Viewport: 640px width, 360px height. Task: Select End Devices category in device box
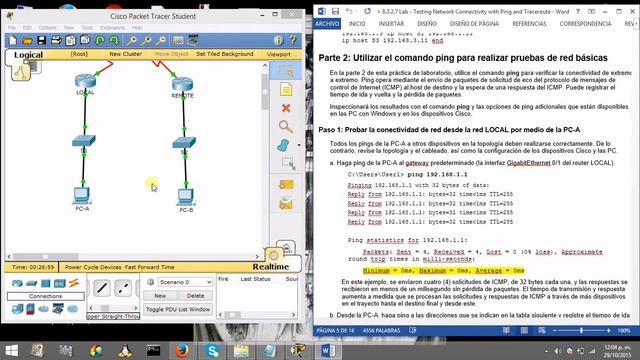click(x=17, y=309)
